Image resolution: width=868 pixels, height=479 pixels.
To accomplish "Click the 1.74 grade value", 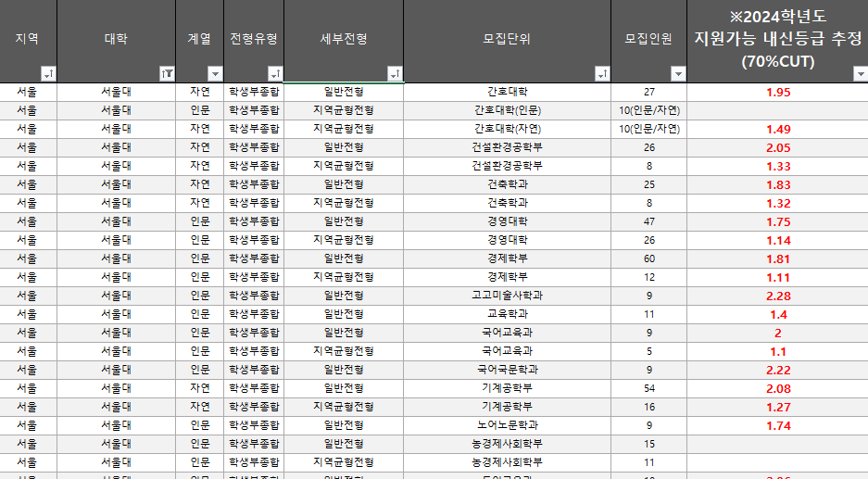I will [x=778, y=426].
